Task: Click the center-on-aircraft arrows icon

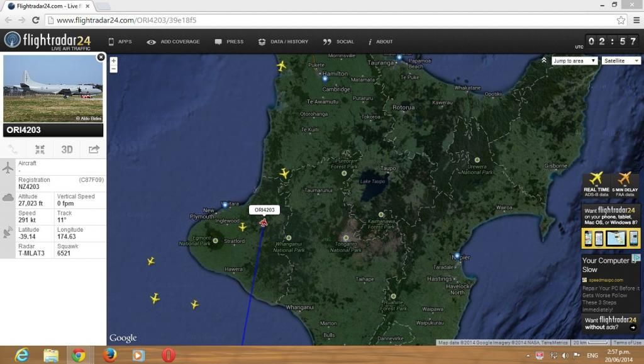Action: (40, 149)
